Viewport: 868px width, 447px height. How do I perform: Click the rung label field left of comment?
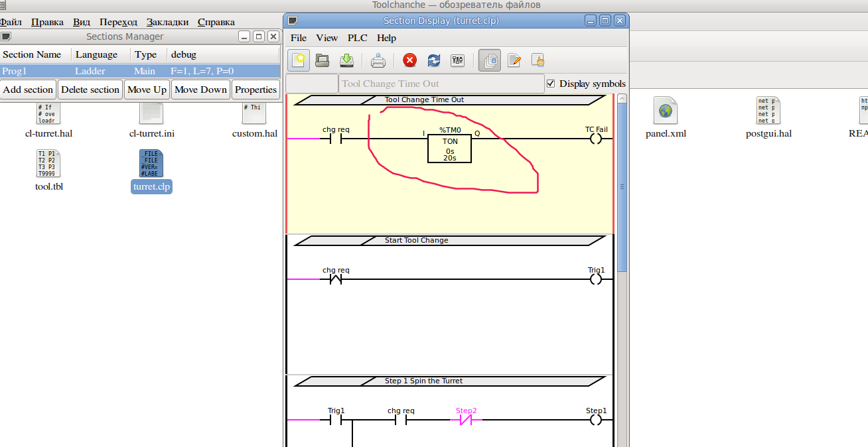click(x=312, y=84)
